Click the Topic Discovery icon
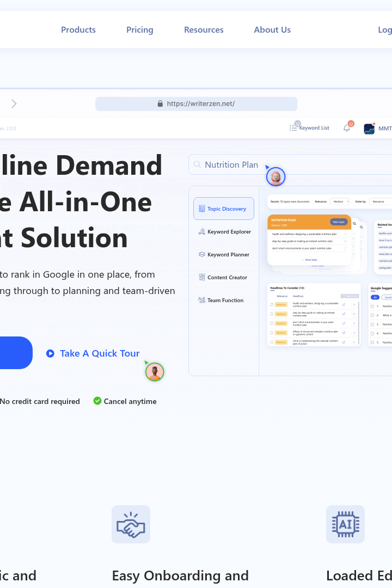Viewport: 392px width, 588px height. point(202,209)
